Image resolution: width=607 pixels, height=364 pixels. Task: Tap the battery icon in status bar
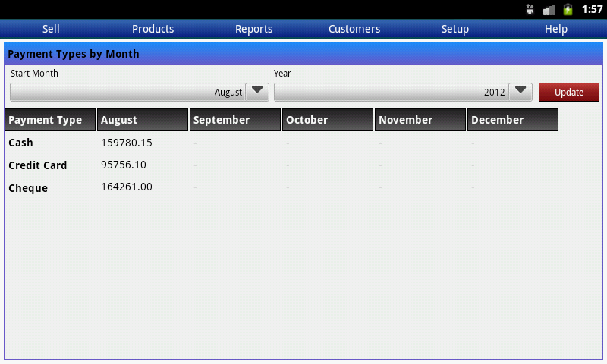coord(568,9)
